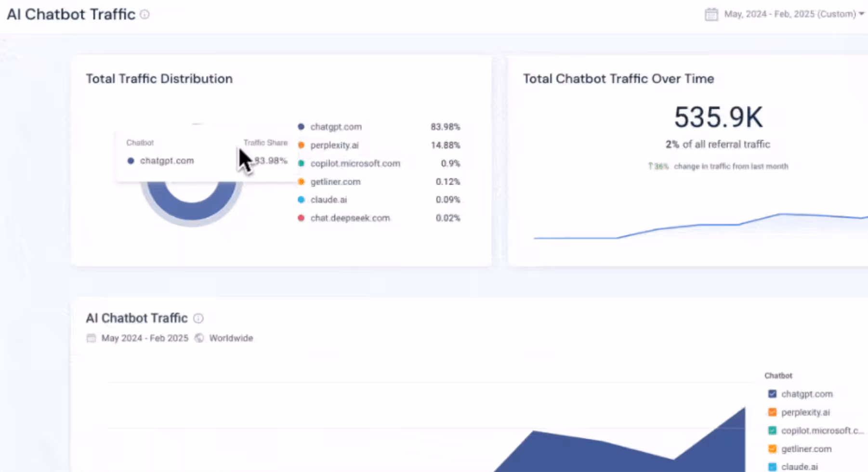The height and width of the screenshot is (472, 868).
Task: Click info icon beside lower AI Chatbot Traffic chart title
Action: [x=198, y=318]
